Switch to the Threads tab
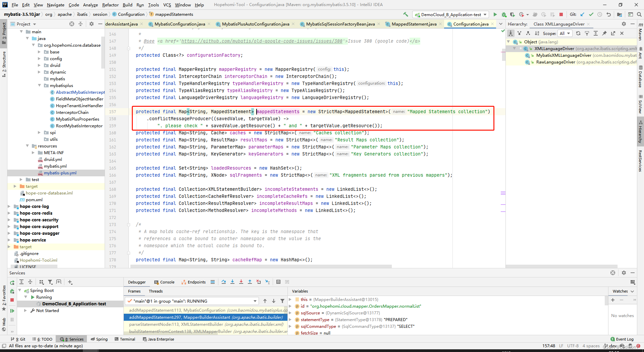Viewport: 644px width, 352px height. coord(156,291)
